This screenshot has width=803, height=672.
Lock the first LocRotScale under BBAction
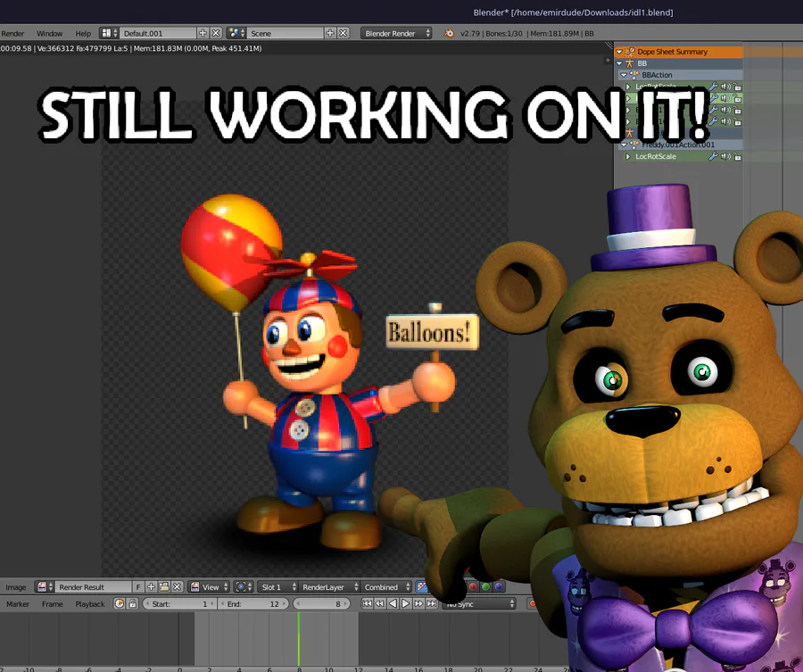tap(738, 87)
